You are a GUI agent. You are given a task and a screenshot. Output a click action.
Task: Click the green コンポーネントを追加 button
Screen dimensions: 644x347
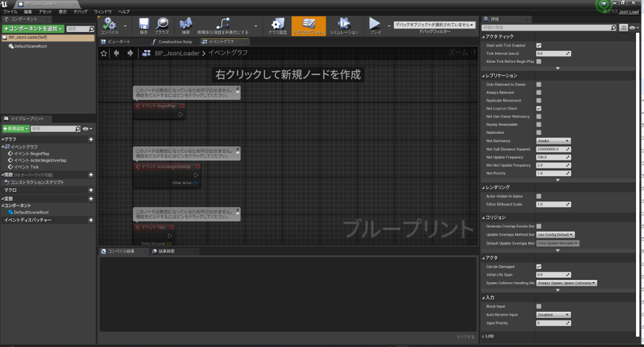pos(33,29)
